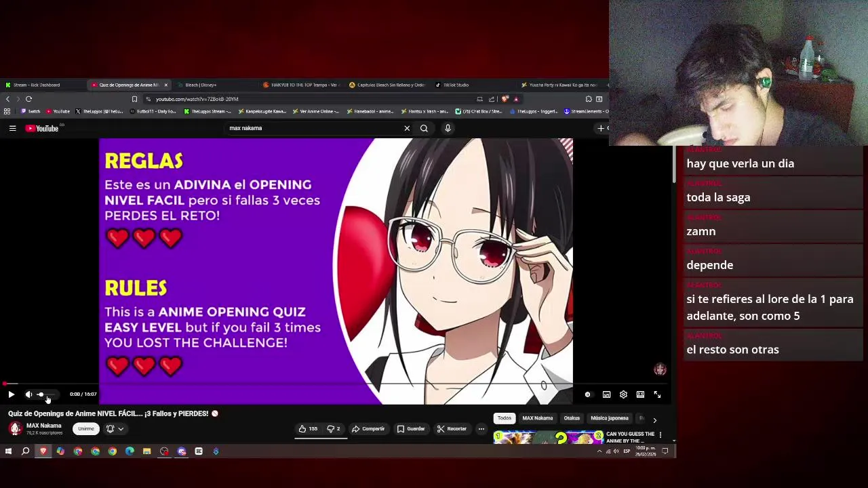
Task: Select the Todos filter chip
Action: coord(504,418)
